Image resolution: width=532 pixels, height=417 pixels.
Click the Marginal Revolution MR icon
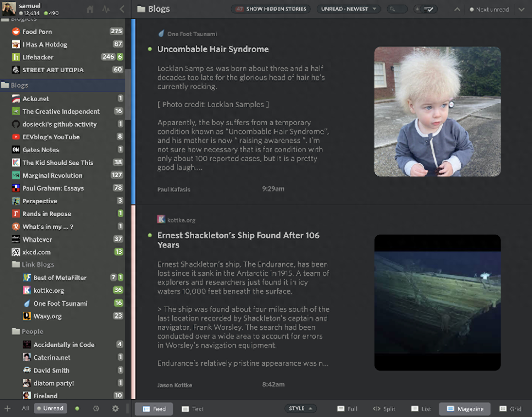point(16,175)
